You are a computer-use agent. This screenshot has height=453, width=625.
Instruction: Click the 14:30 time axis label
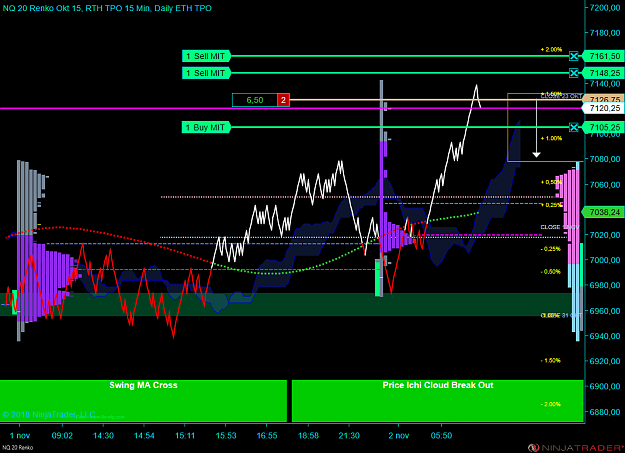point(103,435)
